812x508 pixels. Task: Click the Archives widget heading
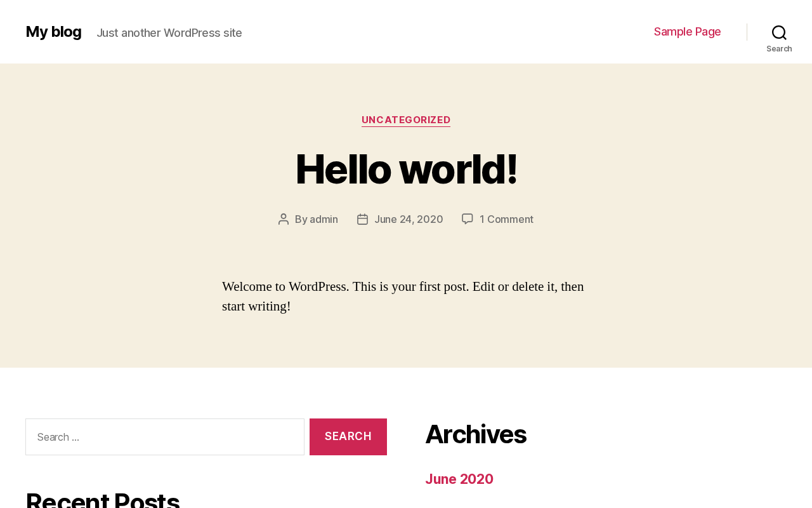[x=476, y=434]
